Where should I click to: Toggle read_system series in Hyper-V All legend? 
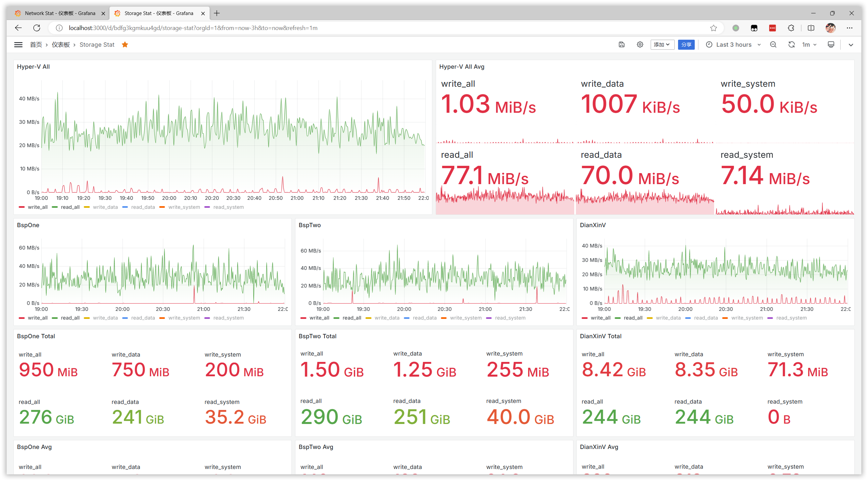pos(228,207)
